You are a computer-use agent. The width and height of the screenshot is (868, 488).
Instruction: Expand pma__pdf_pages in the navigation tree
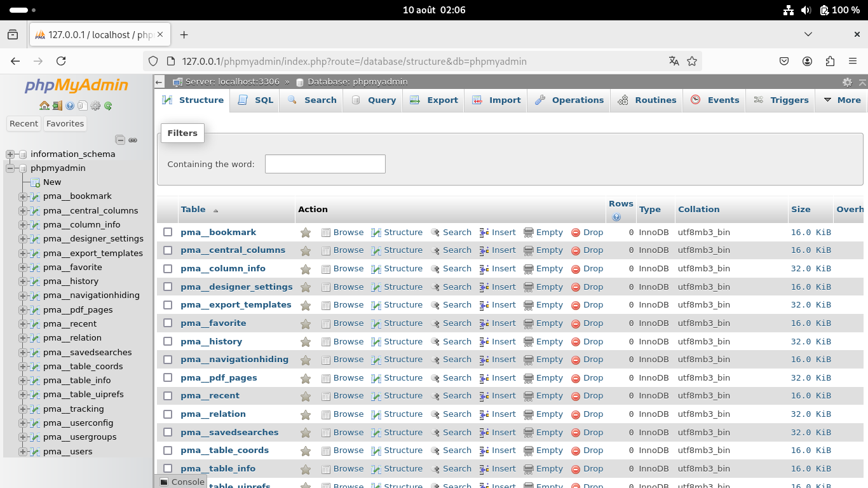23,309
